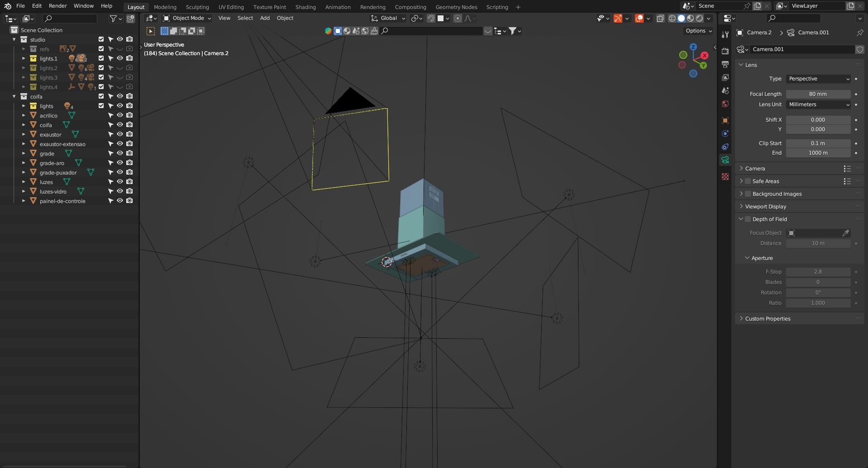Open the Render properties tab
Screen dimensions: 868x468
click(x=725, y=51)
